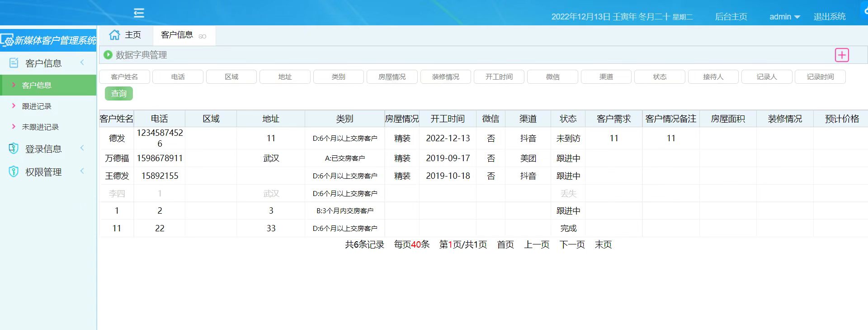The image size is (868, 330).
Task: Close the 客户信息 tab via its icon
Action: [203, 36]
